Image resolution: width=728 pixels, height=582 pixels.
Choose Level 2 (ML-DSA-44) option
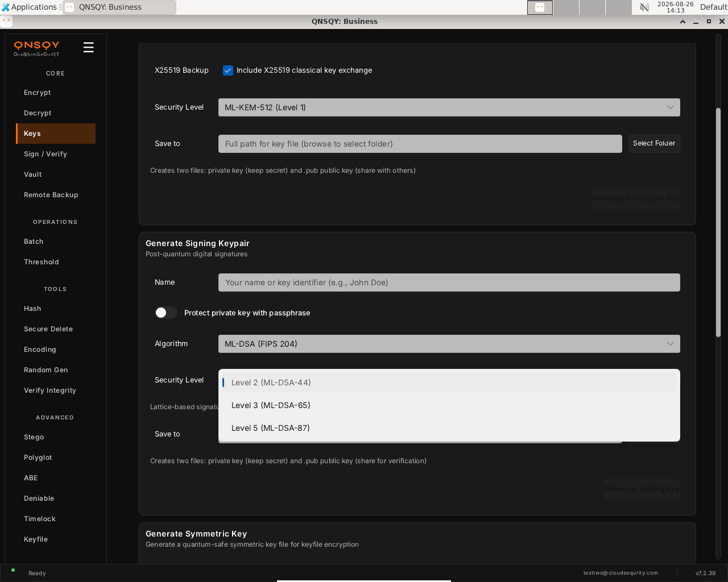(449, 383)
